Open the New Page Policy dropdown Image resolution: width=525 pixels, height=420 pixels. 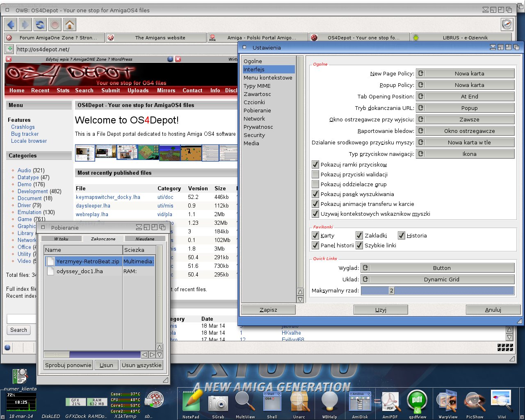465,73
